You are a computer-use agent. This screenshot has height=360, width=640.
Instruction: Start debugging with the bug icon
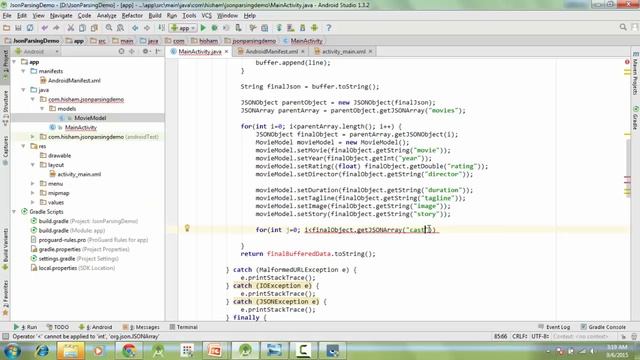pyautogui.click(x=215, y=28)
